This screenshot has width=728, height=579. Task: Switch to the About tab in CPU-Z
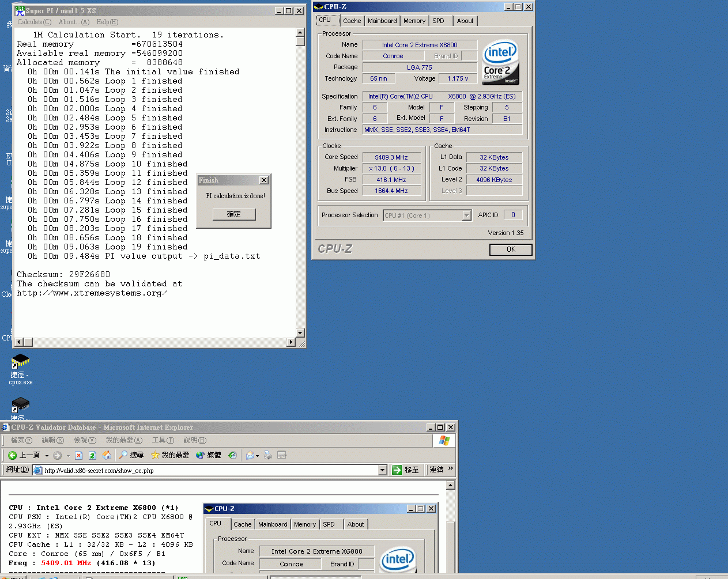[x=465, y=21]
